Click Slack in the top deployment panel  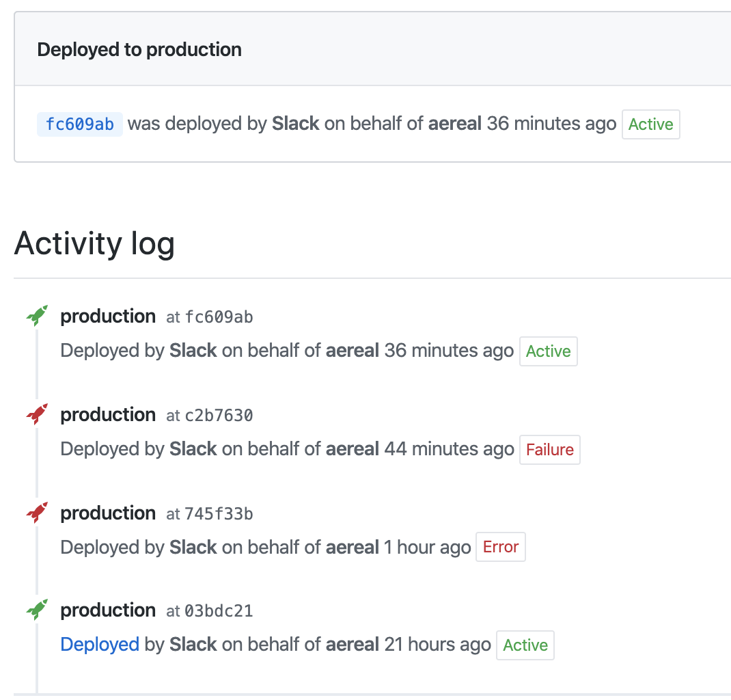click(x=296, y=124)
